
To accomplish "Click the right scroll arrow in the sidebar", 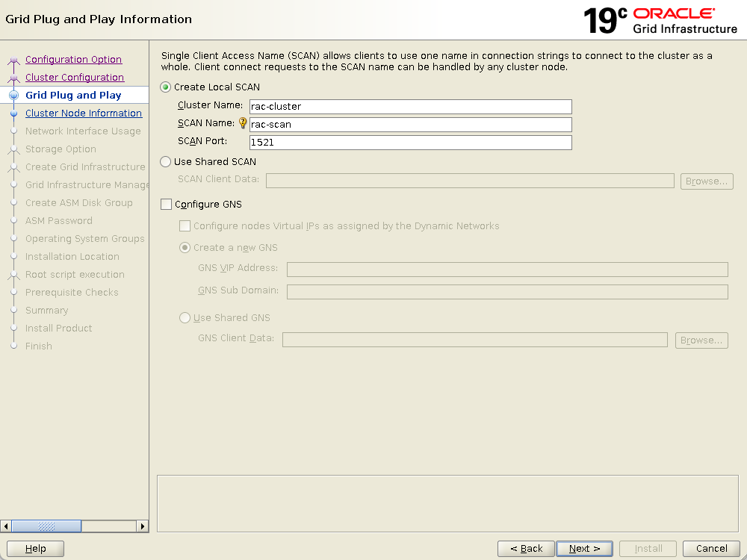I will (143, 526).
